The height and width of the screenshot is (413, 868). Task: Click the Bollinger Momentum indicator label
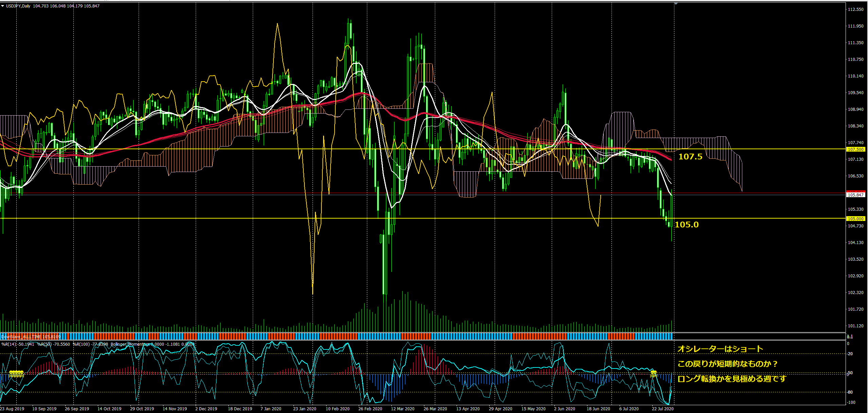point(131,344)
